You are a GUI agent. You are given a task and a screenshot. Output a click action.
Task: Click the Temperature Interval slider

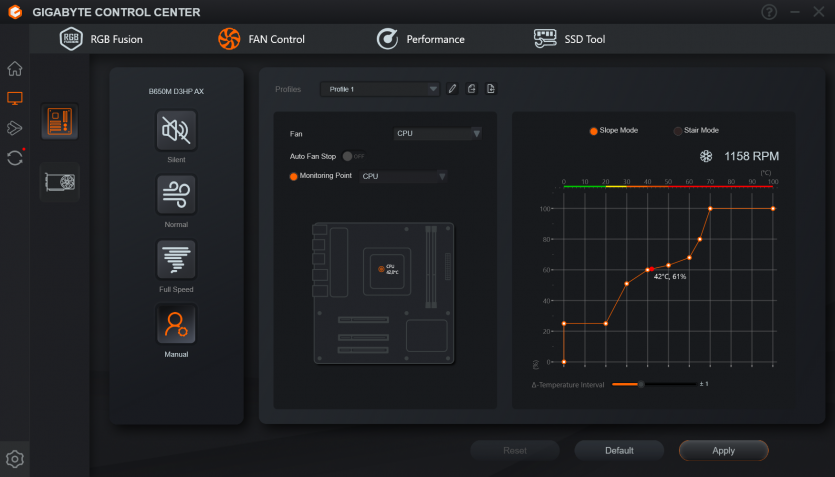tap(641, 384)
